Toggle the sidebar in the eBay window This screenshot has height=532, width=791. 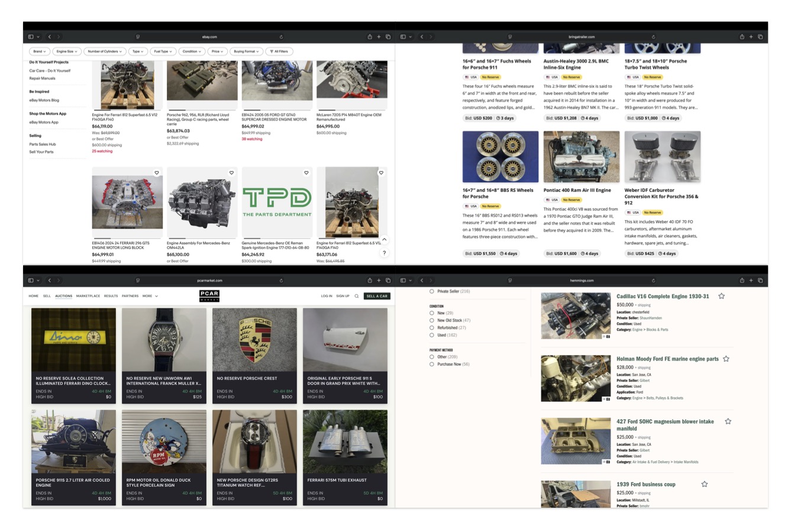pos(31,37)
